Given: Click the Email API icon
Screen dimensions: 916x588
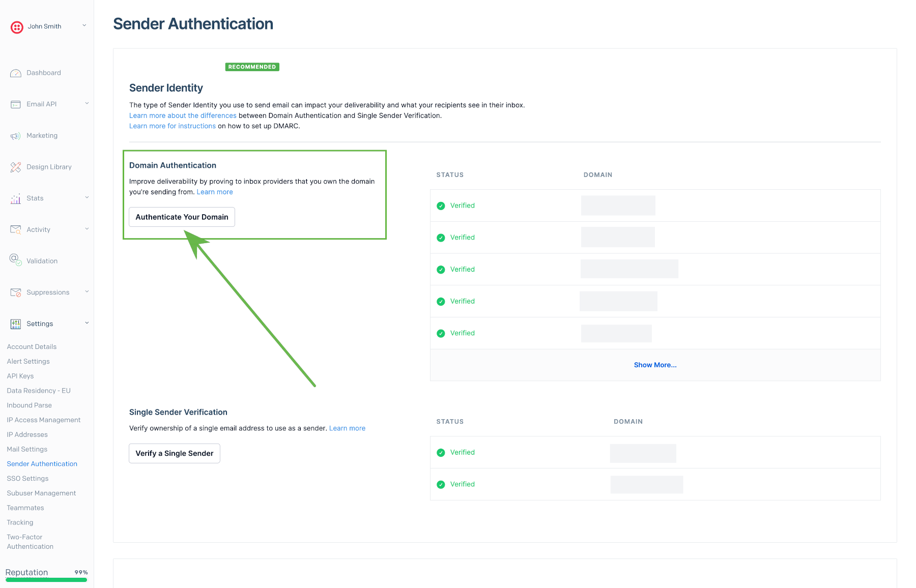Looking at the screenshot, I should pos(16,104).
